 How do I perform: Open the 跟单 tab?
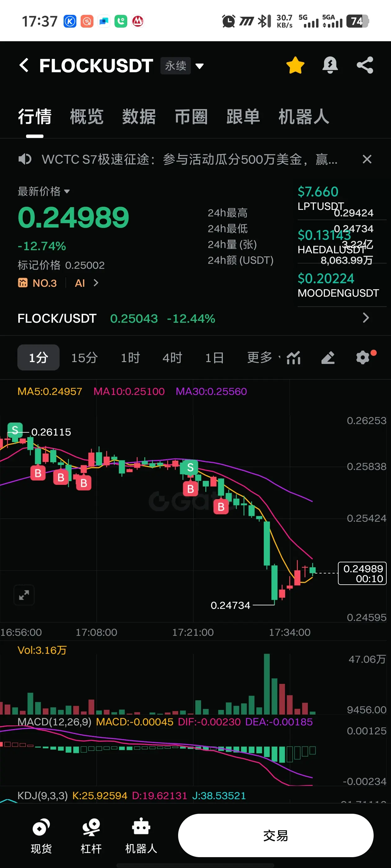pyautogui.click(x=243, y=117)
